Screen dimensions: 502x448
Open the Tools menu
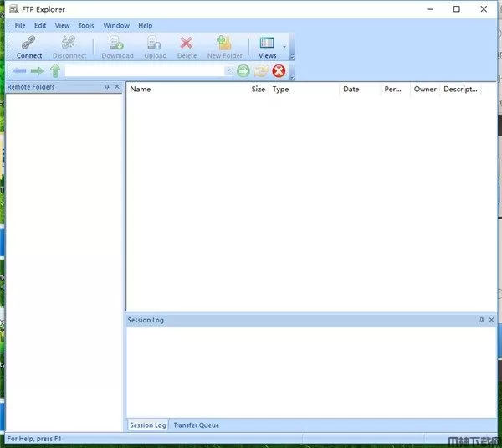coord(86,26)
